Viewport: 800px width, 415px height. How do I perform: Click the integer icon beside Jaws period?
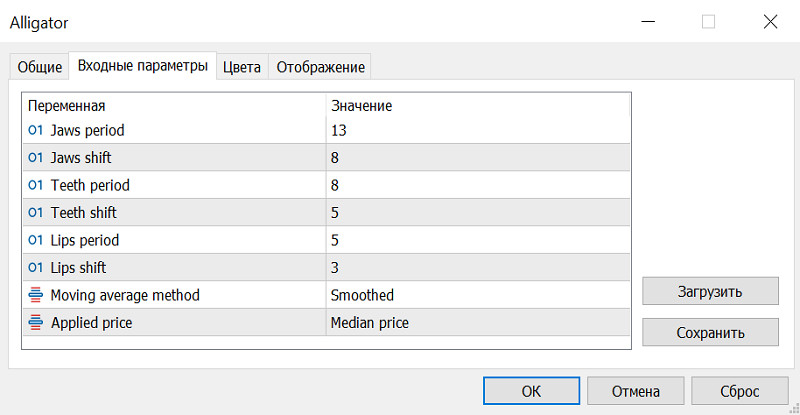(x=35, y=130)
